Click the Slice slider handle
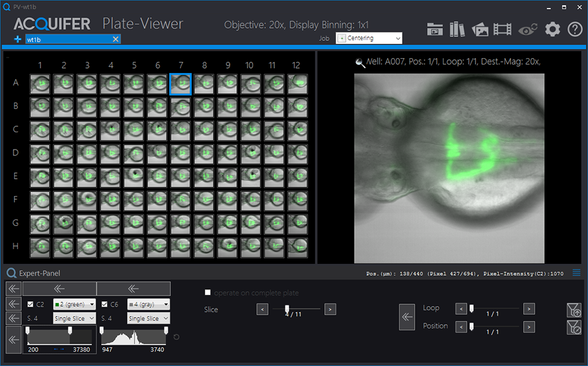Image resolution: width=588 pixels, height=366 pixels. (x=287, y=309)
